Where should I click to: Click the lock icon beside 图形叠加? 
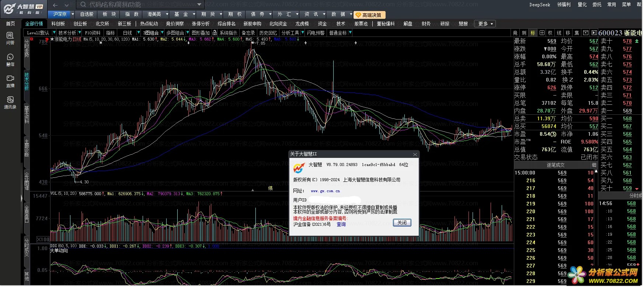coord(215,33)
